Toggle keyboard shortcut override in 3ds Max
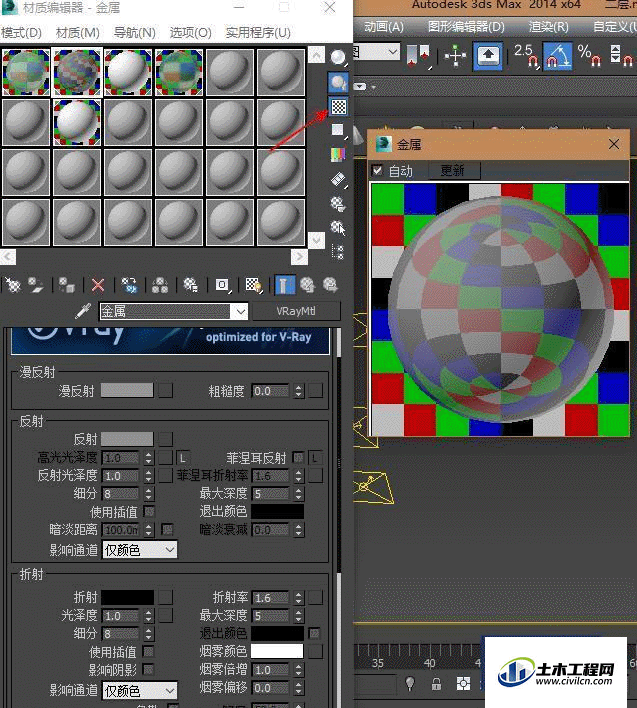The width and height of the screenshot is (637, 708). [x=488, y=56]
